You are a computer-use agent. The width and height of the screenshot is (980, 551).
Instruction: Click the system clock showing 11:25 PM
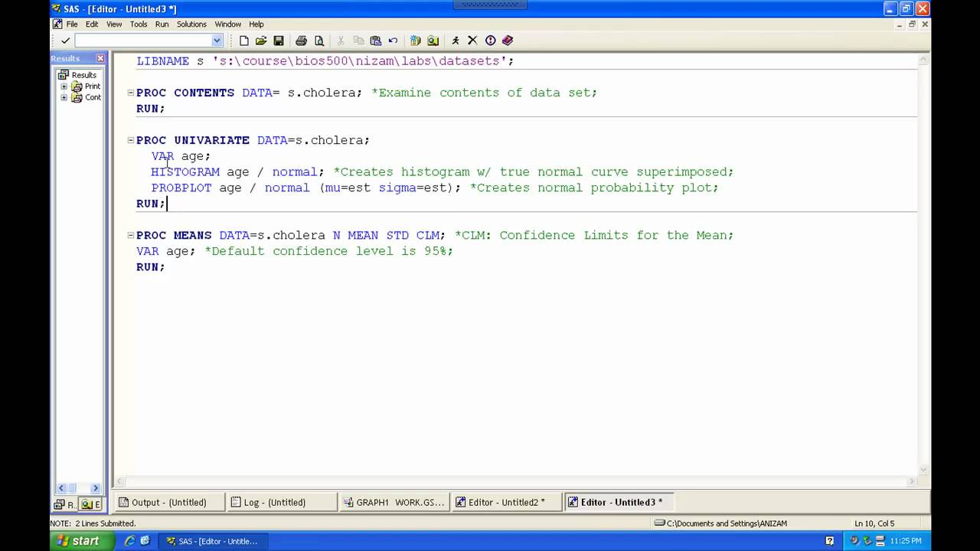905,541
